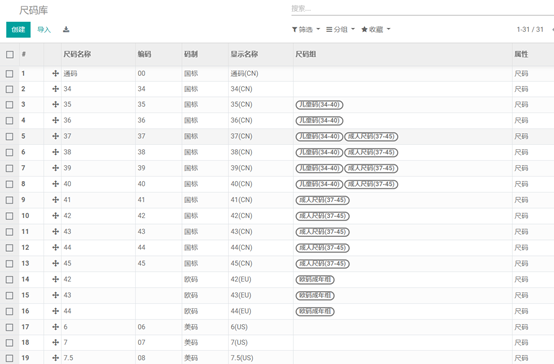The height and width of the screenshot is (364, 554).
Task: Open the 导入 import link
Action: (x=44, y=30)
